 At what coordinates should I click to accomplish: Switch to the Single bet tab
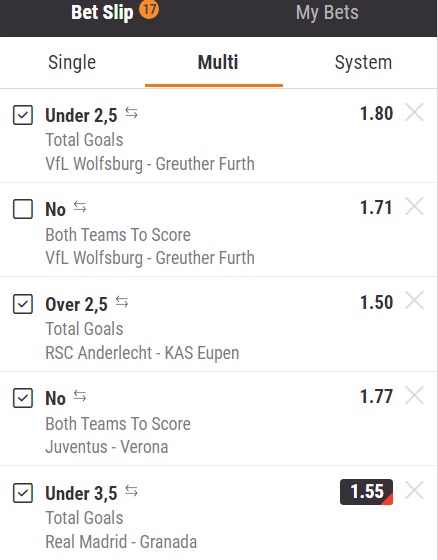[72, 62]
